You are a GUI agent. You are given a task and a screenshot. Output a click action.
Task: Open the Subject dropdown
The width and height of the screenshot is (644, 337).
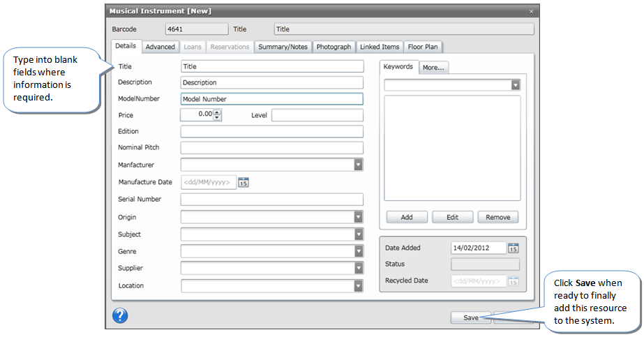click(x=358, y=234)
